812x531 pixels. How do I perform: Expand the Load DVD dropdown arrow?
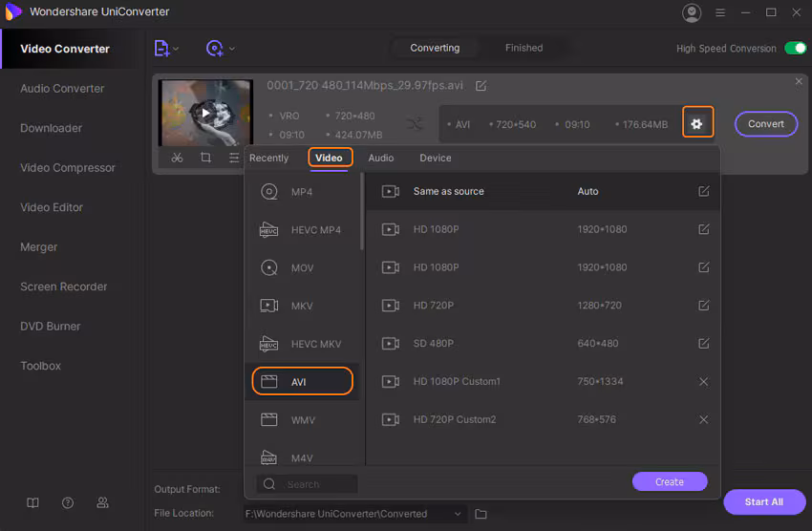click(x=232, y=49)
